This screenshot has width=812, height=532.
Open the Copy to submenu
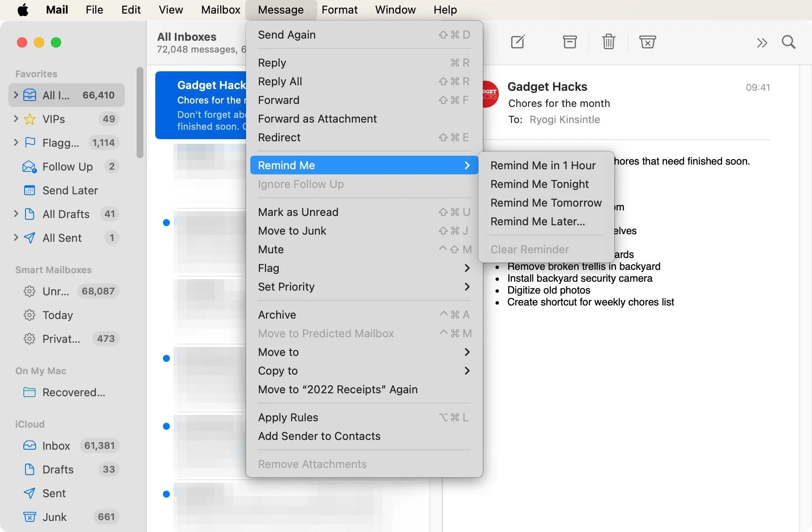pos(364,371)
